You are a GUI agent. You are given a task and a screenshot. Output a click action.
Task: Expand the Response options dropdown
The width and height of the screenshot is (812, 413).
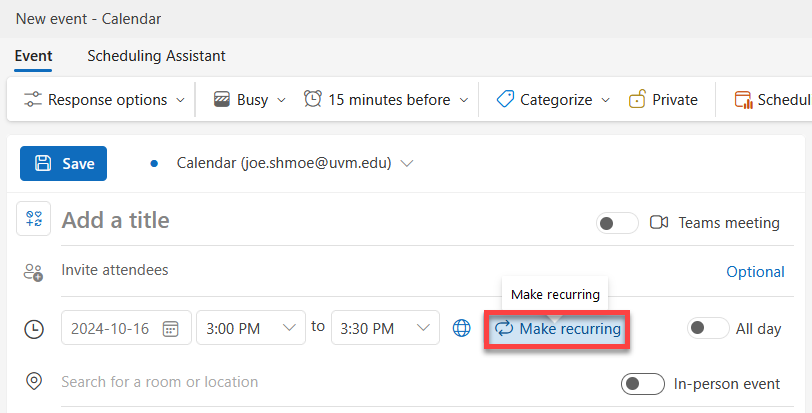click(105, 99)
